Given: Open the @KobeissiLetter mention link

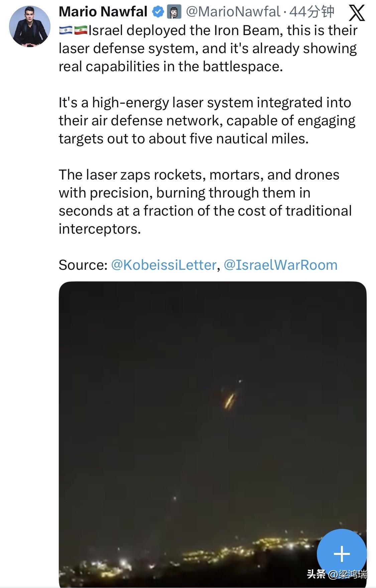Looking at the screenshot, I should [x=163, y=265].
